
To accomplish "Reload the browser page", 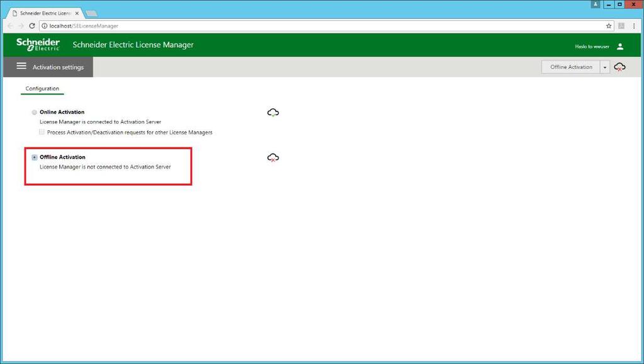I will [32, 25].
